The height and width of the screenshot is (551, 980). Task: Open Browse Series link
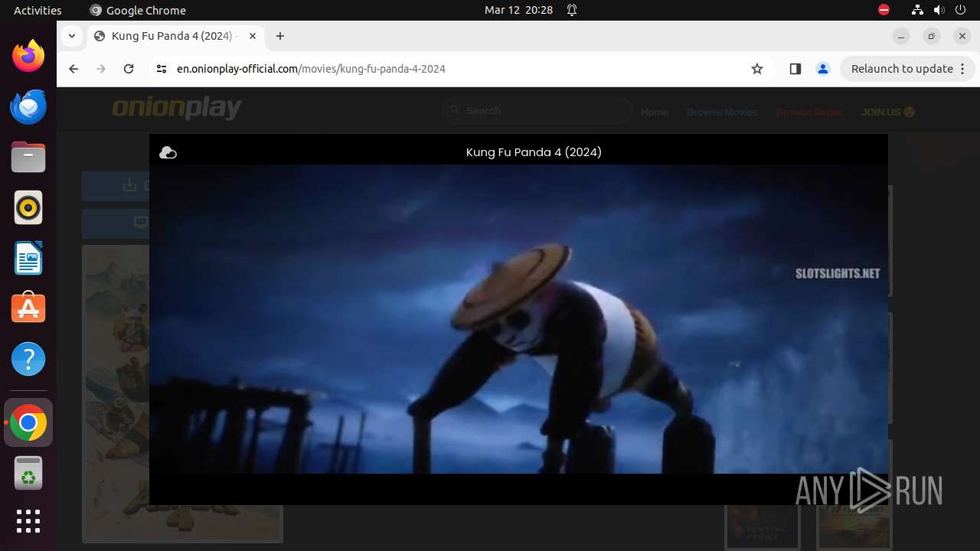pos(809,112)
